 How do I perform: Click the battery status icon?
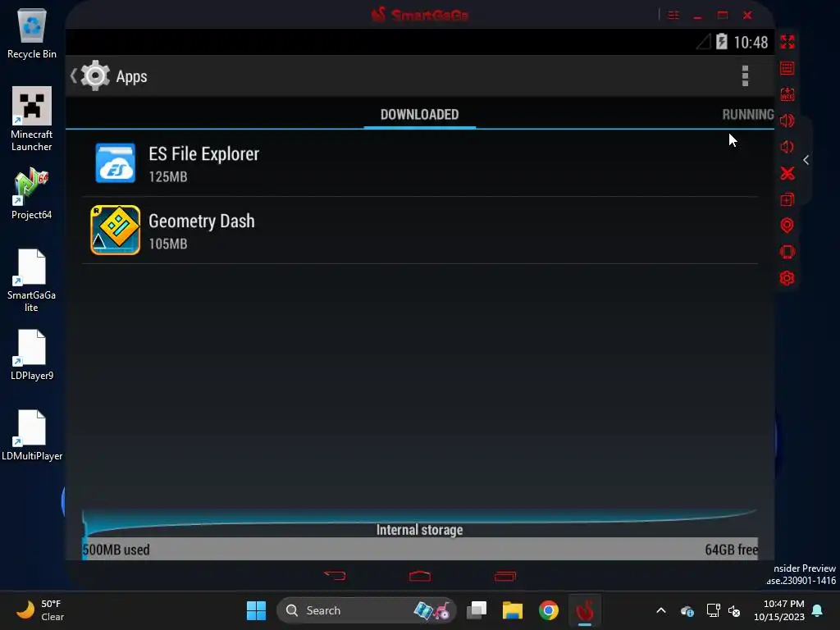click(722, 42)
